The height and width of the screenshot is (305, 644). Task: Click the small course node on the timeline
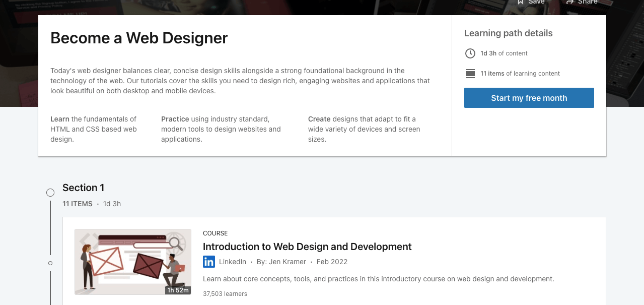coord(50,263)
